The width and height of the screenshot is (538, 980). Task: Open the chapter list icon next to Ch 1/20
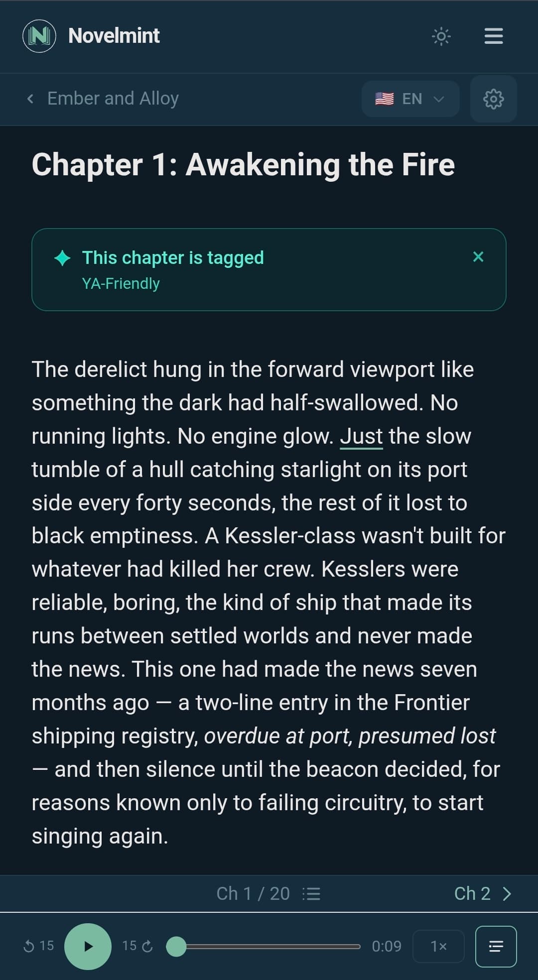pos(312,893)
